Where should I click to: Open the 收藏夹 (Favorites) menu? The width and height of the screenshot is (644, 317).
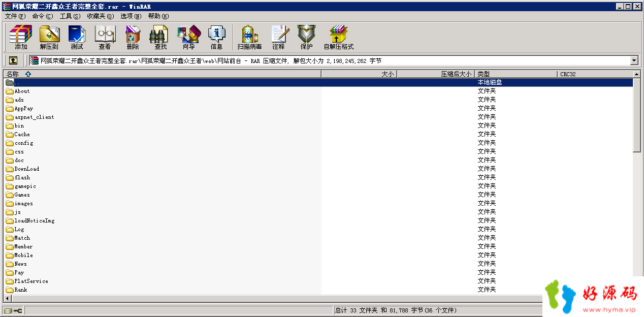point(101,16)
